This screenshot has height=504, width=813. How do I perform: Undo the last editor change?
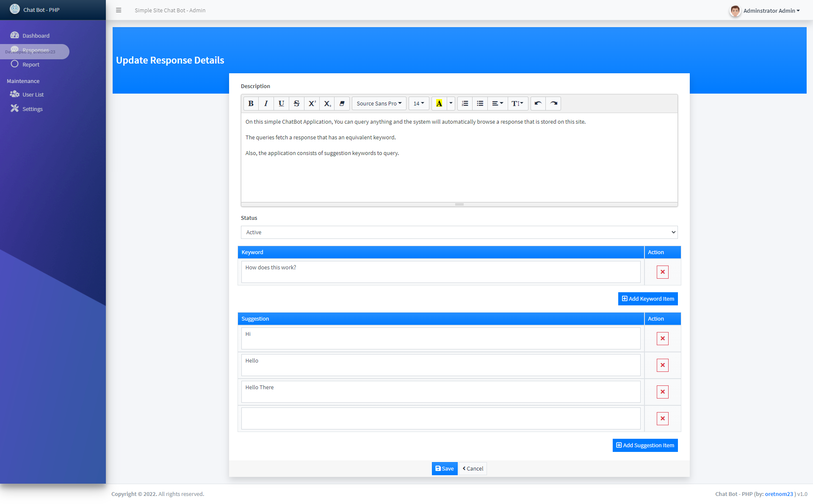(x=538, y=103)
